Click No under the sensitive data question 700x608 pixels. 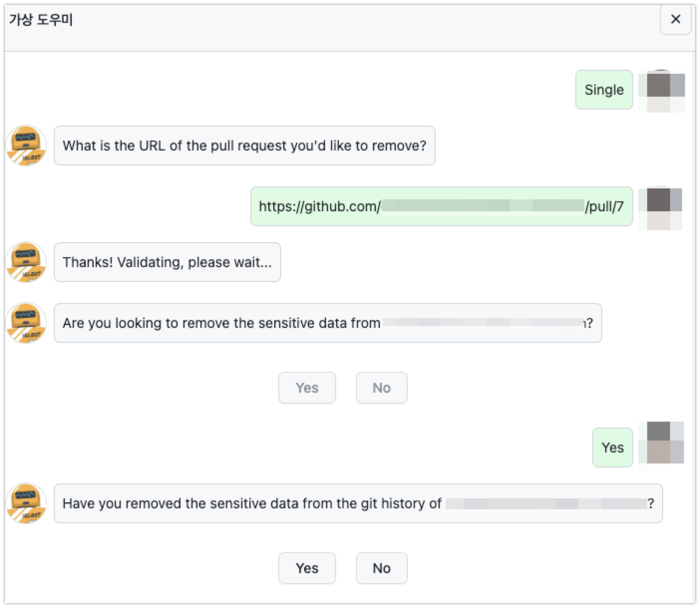tap(381, 388)
